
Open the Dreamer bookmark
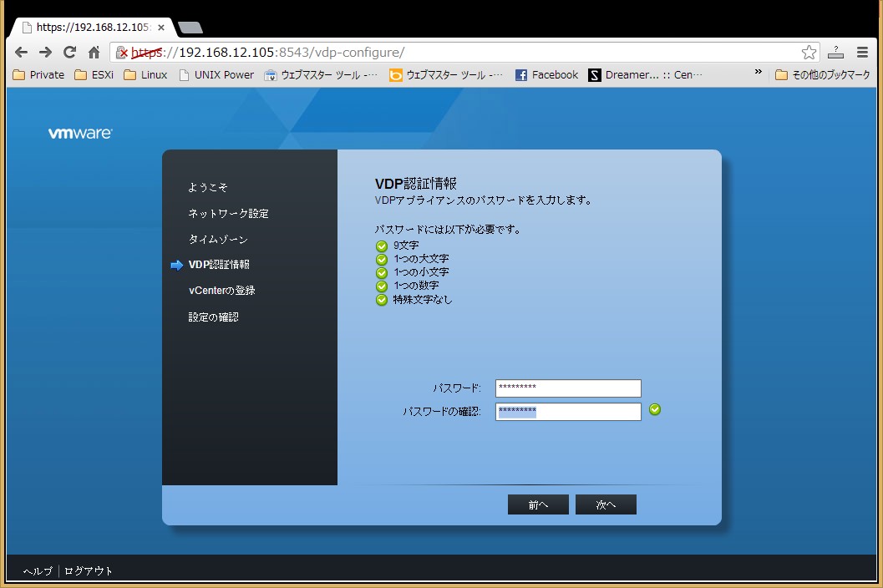pos(646,75)
